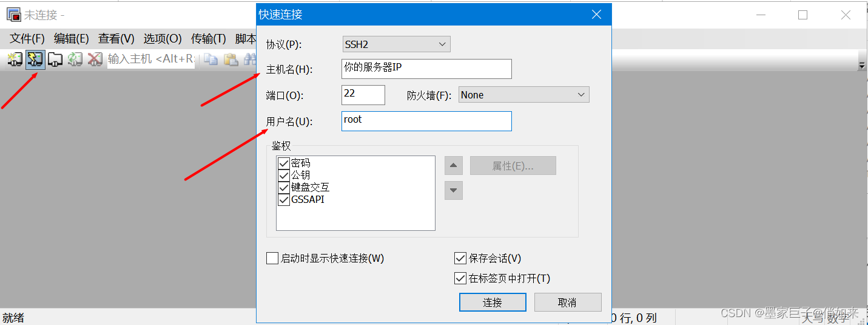The height and width of the screenshot is (325, 868).
Task: Click the 属性(E)... button
Action: [x=513, y=166]
